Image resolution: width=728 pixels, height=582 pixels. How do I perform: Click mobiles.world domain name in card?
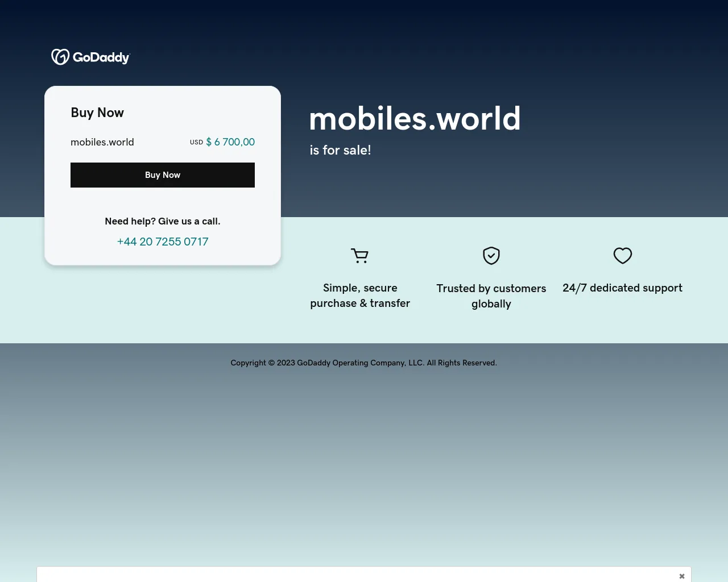pos(102,142)
